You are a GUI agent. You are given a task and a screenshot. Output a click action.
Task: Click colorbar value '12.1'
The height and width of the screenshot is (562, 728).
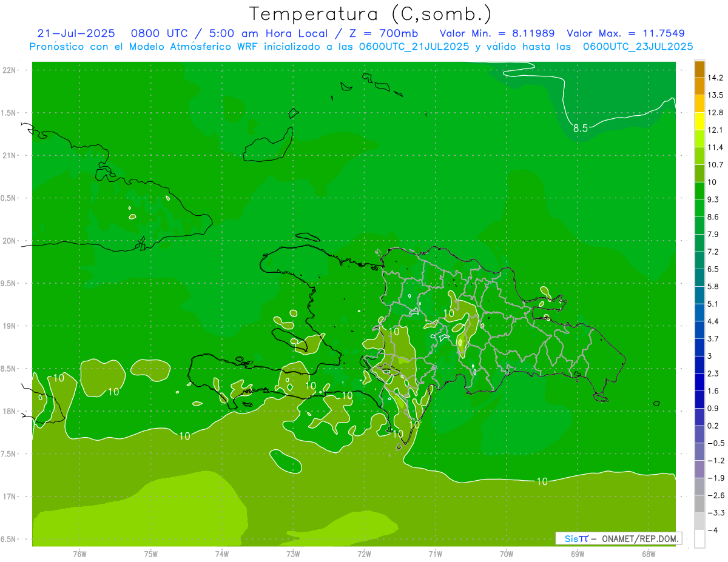pos(715,130)
